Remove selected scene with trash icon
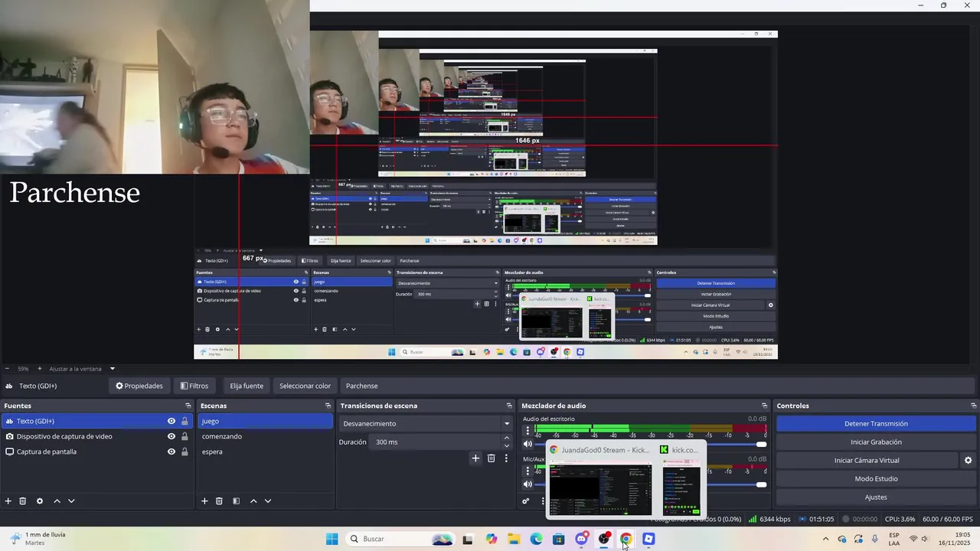 click(219, 501)
